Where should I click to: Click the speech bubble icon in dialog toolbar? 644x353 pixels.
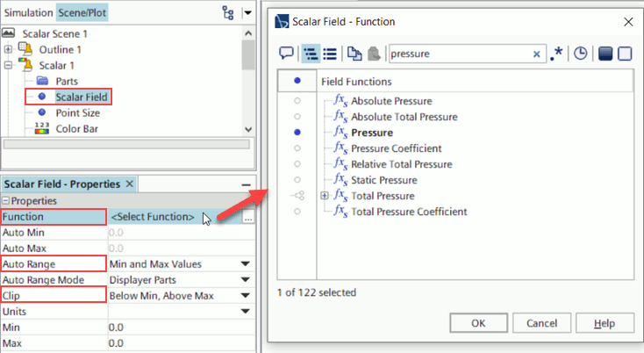[286, 54]
